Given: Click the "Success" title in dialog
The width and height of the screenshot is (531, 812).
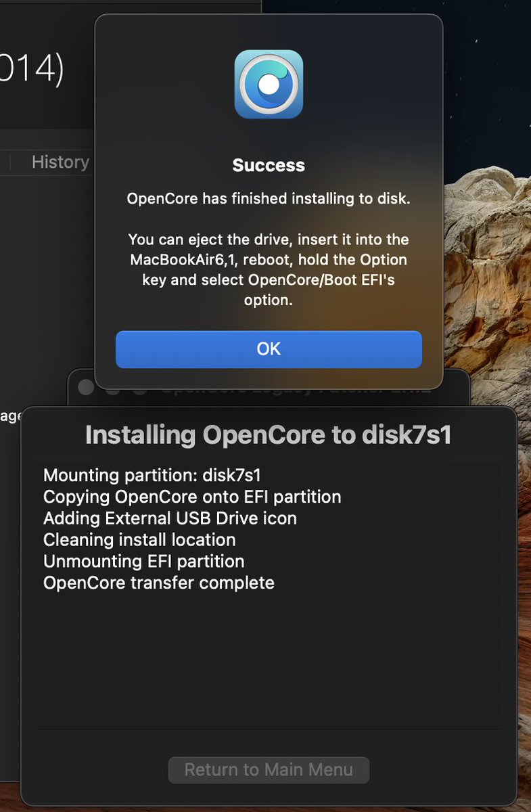Looking at the screenshot, I should [x=269, y=165].
